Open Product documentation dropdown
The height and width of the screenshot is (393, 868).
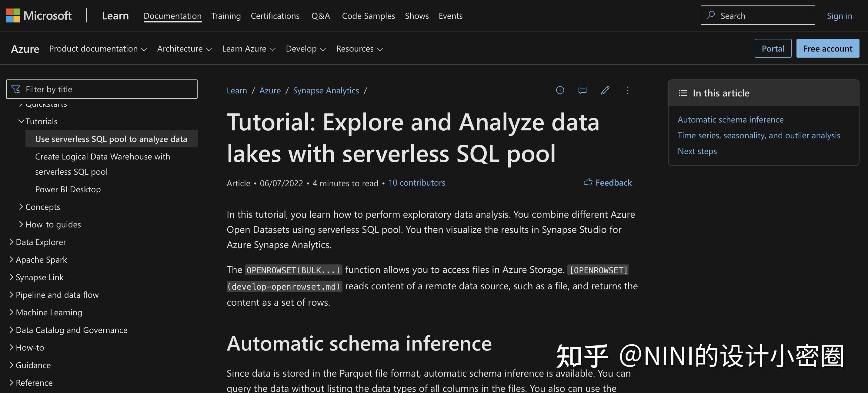[x=98, y=49]
